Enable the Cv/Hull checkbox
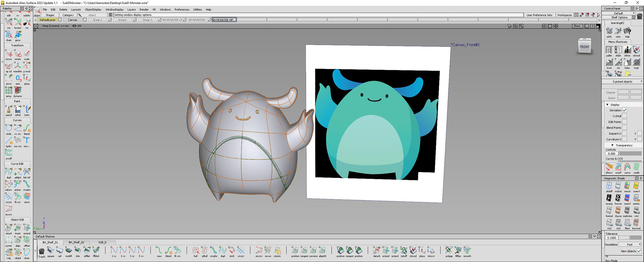 point(625,116)
